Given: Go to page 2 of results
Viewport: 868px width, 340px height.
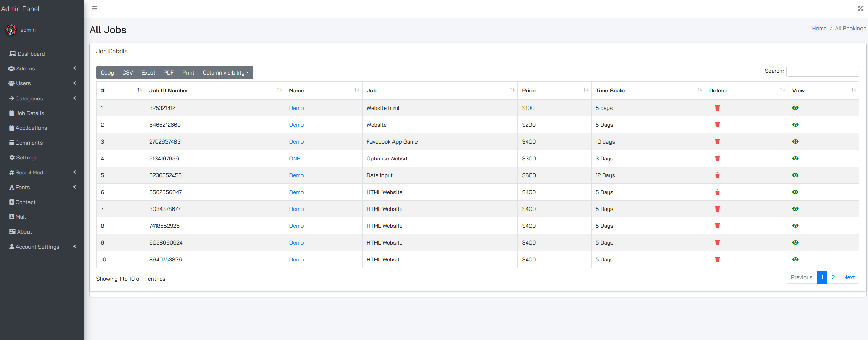Looking at the screenshot, I should click(833, 277).
